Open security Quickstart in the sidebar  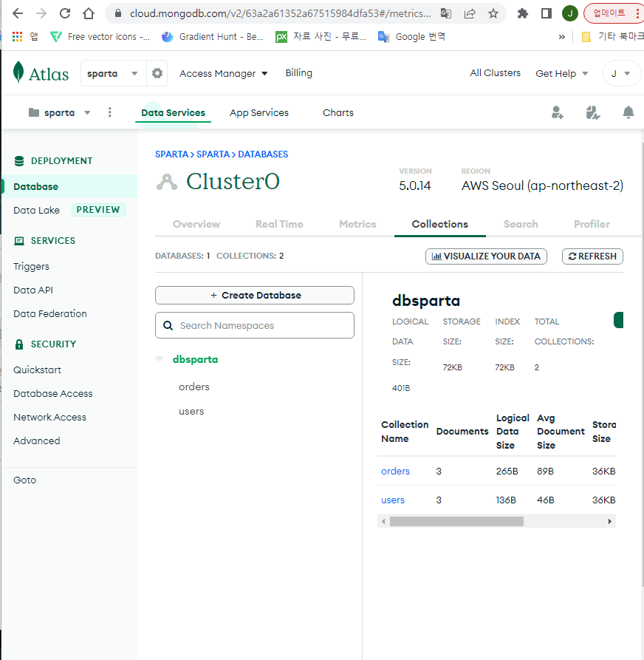pyautogui.click(x=37, y=370)
